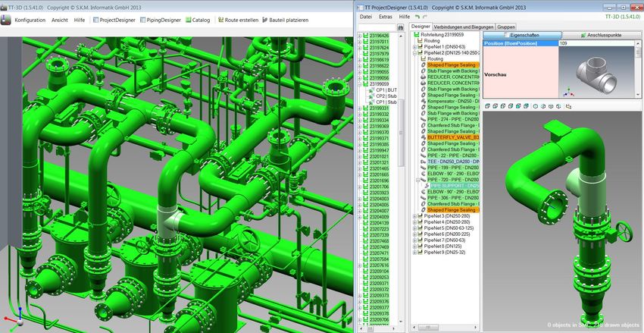Open the Konfiguration menu
The image size is (644, 333).
[30, 20]
